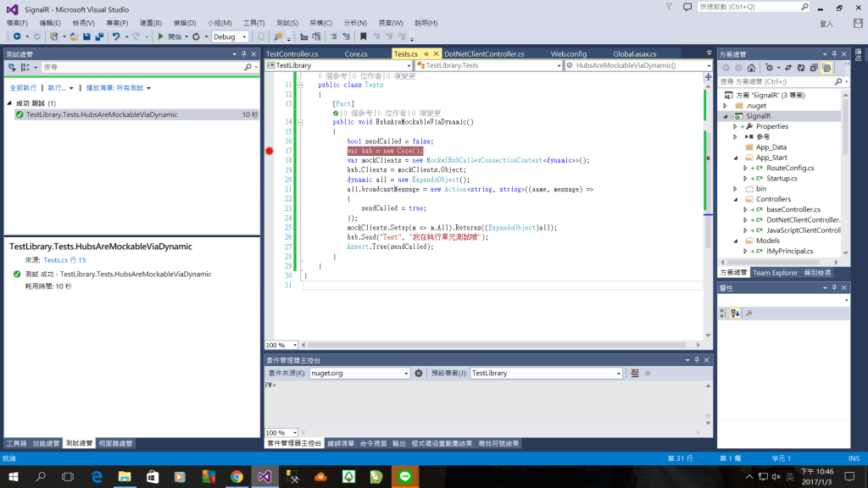868x488 pixels.
Task: Switch to the Web.config tab
Action: click(x=568, y=53)
